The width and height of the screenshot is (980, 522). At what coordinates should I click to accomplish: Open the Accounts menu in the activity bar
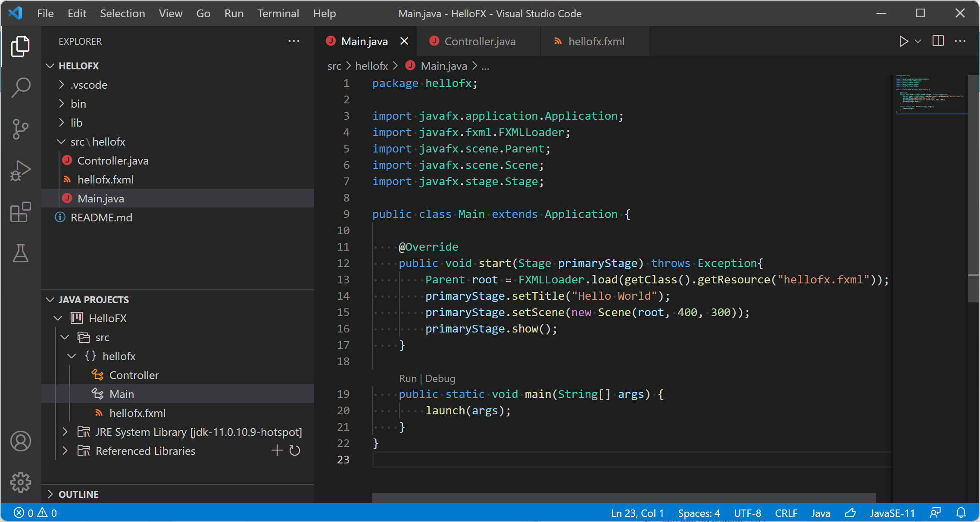coord(20,441)
